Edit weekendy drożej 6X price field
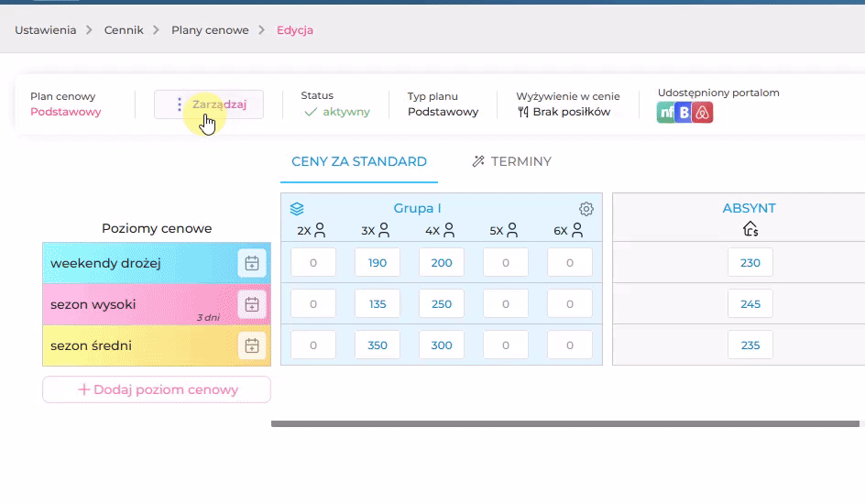The width and height of the screenshot is (865, 504). pos(570,262)
